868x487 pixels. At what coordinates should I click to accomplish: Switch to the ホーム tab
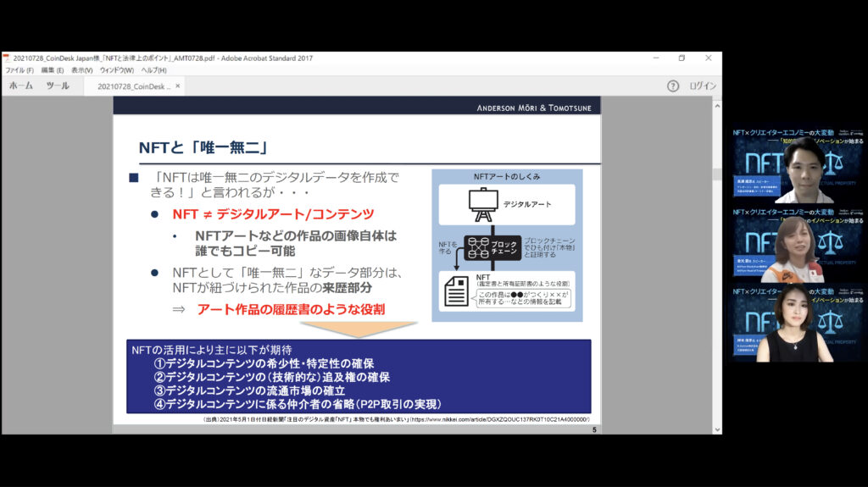point(20,86)
